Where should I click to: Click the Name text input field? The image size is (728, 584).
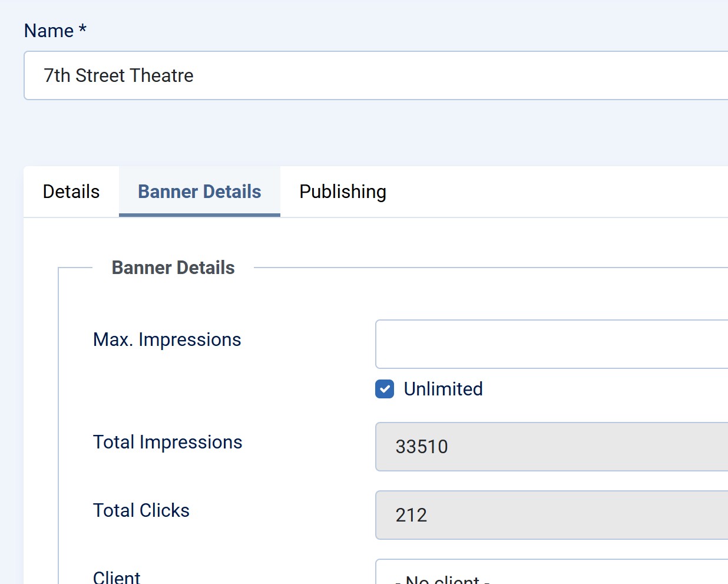376,75
